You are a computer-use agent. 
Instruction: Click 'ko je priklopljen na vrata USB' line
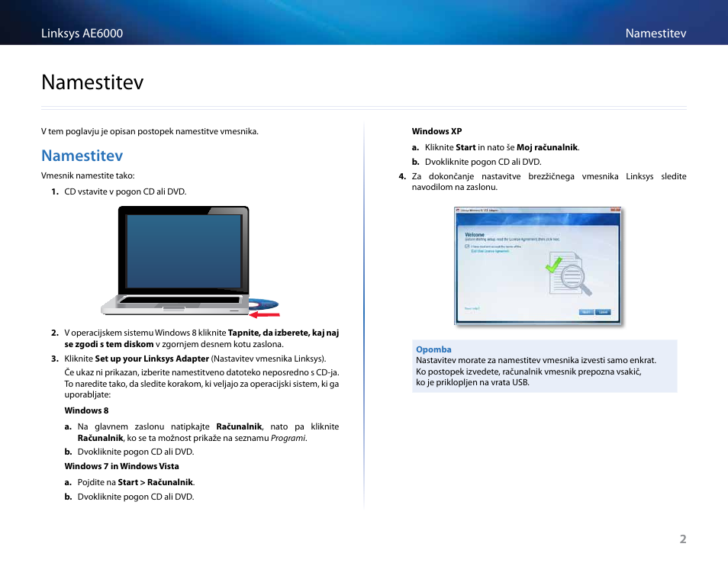[472, 382]
